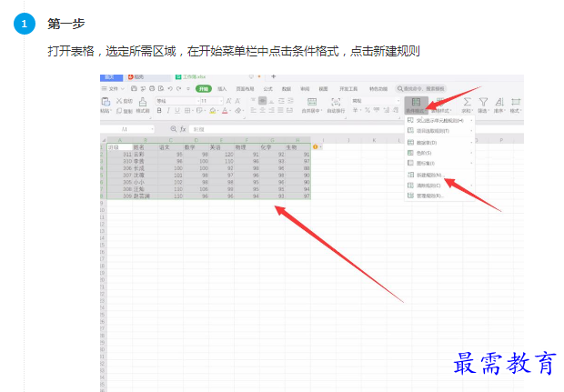Switch to the Formula (公式) tab

coord(268,89)
